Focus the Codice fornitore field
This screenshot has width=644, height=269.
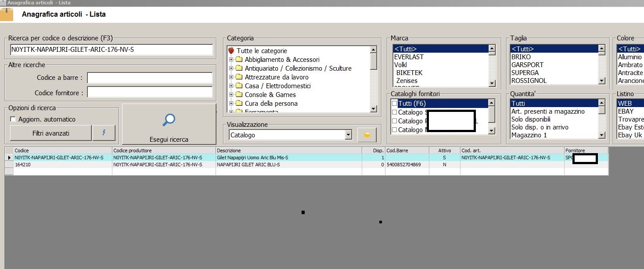(x=150, y=92)
